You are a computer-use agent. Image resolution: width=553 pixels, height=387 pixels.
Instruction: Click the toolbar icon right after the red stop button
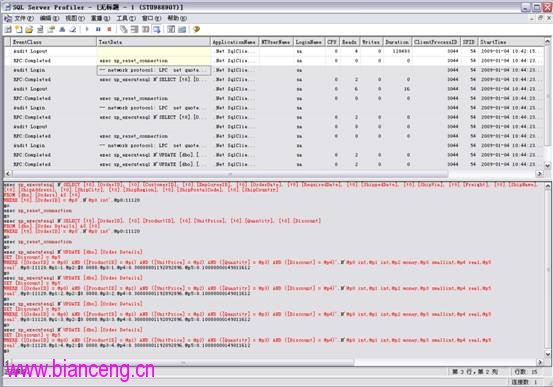[123, 29]
